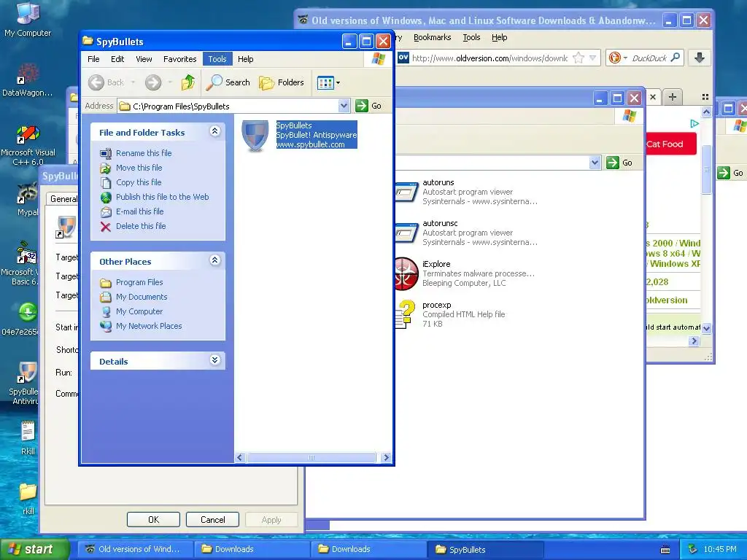Screen dimensions: 747x560
Task: Select the General tab in properties dialog
Action: tap(64, 199)
